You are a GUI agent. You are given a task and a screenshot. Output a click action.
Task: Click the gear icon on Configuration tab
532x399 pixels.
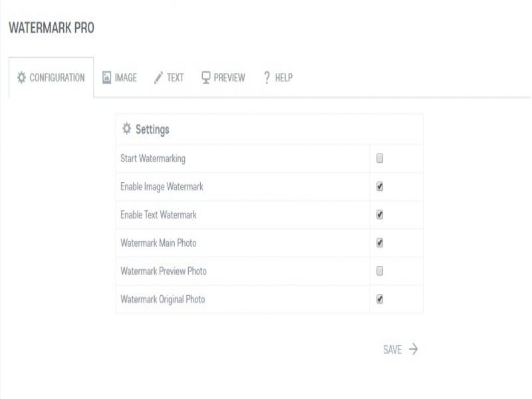pyautogui.click(x=21, y=78)
